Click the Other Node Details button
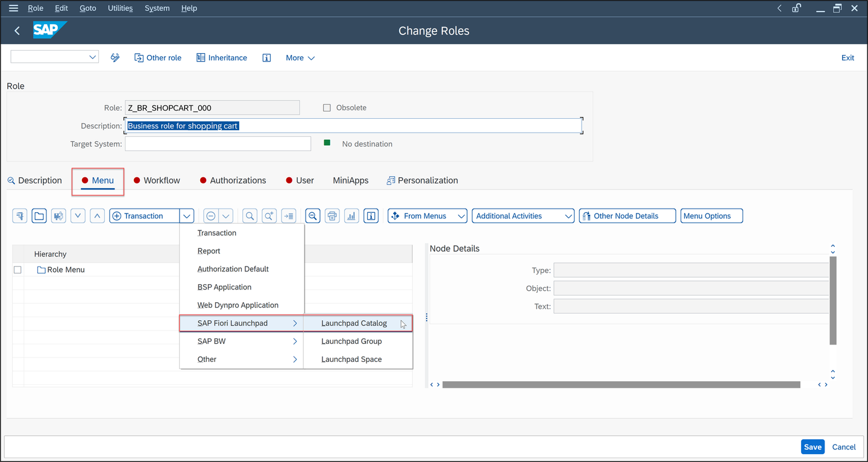868x462 pixels. [627, 216]
